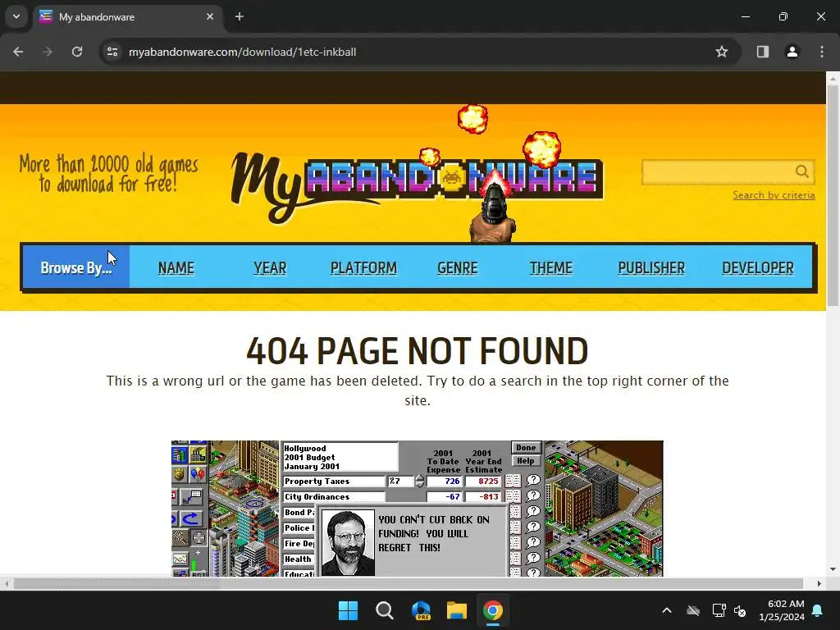Open Windows taskbar Search
840x630 pixels.
coord(385,610)
